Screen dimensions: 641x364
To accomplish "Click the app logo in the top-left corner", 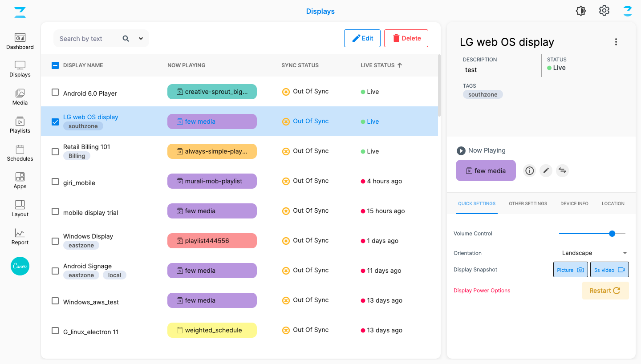I will (x=20, y=12).
